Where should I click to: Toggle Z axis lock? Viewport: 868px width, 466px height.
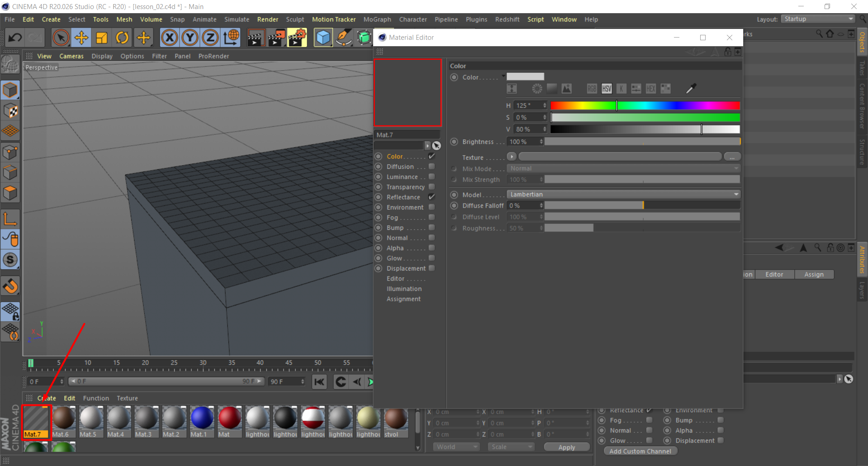[x=210, y=38]
